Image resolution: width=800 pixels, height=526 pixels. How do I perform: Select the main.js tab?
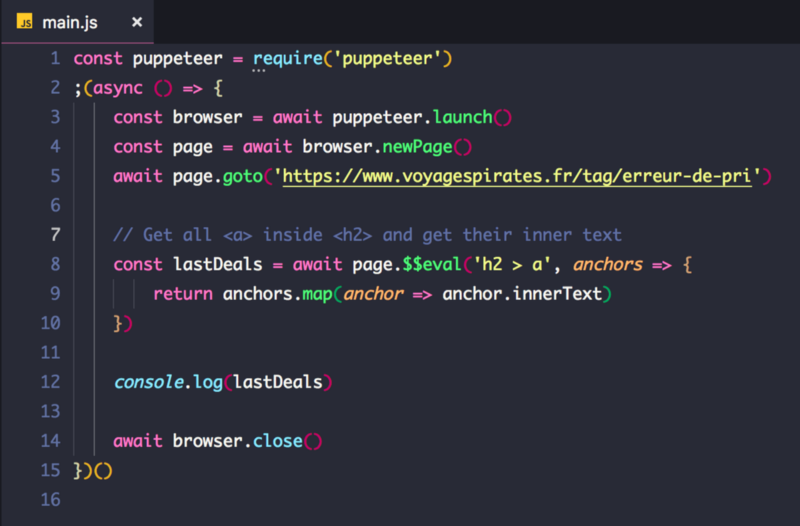tap(78, 22)
